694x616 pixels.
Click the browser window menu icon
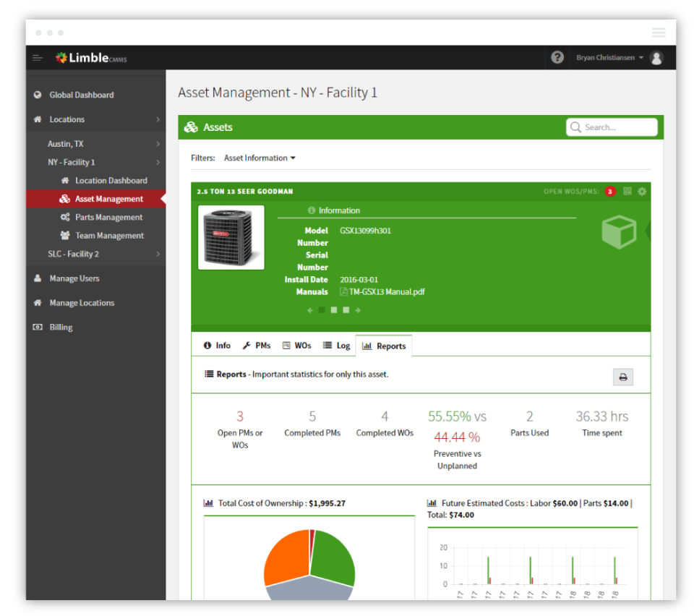(x=659, y=33)
